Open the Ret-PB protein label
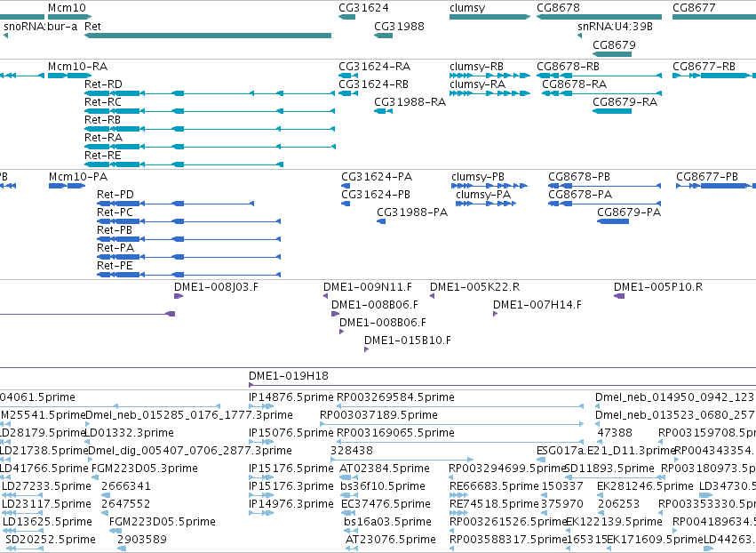 point(115,230)
